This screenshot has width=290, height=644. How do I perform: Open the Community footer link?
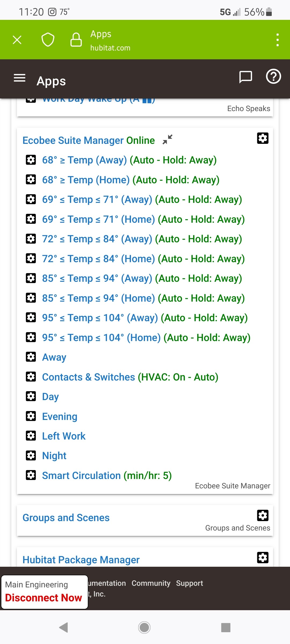tap(151, 583)
